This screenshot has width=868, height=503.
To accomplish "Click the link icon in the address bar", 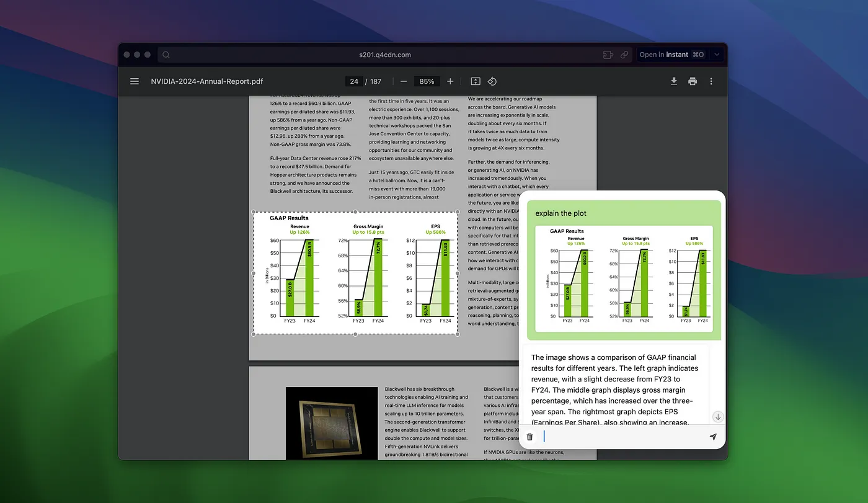I will pos(624,55).
